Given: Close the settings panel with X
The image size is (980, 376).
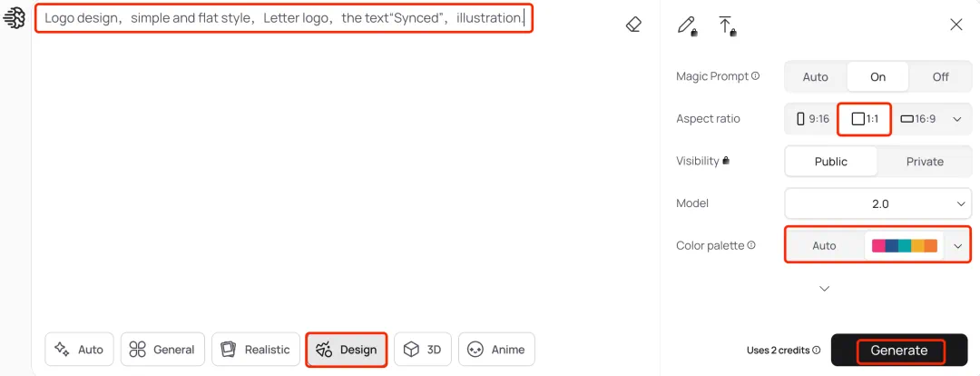Looking at the screenshot, I should [x=956, y=25].
